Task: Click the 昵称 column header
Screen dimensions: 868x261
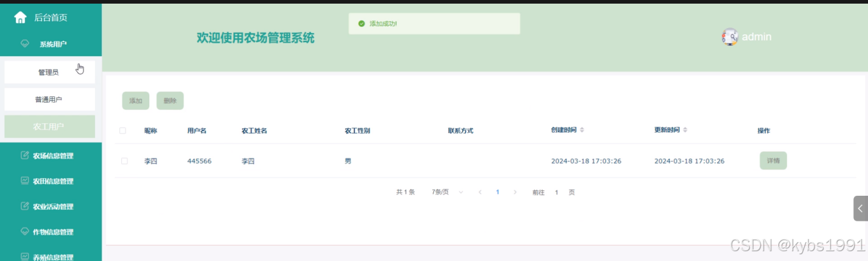Action: click(x=150, y=130)
